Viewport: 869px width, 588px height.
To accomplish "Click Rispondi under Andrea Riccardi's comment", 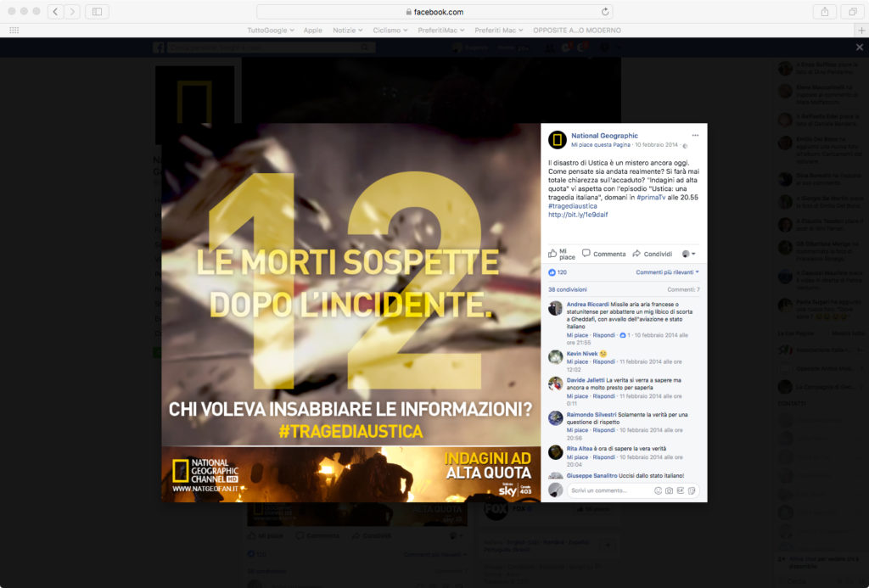I will tap(603, 335).
